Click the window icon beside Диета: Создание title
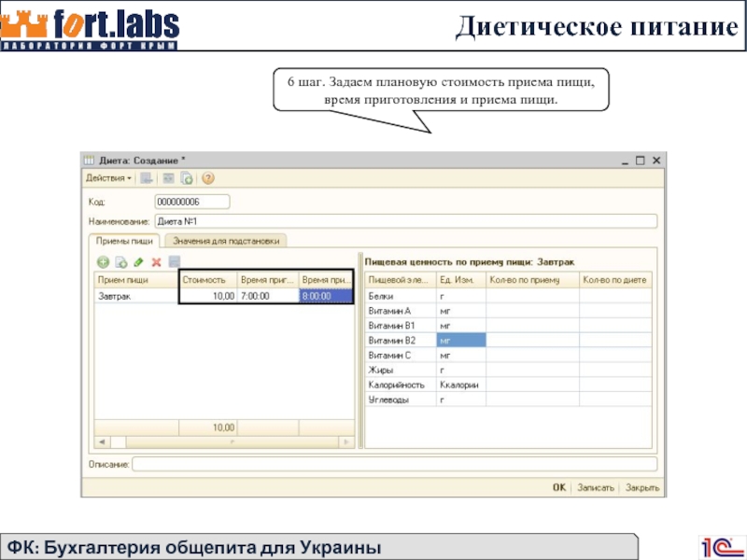747x560 pixels. click(89, 161)
